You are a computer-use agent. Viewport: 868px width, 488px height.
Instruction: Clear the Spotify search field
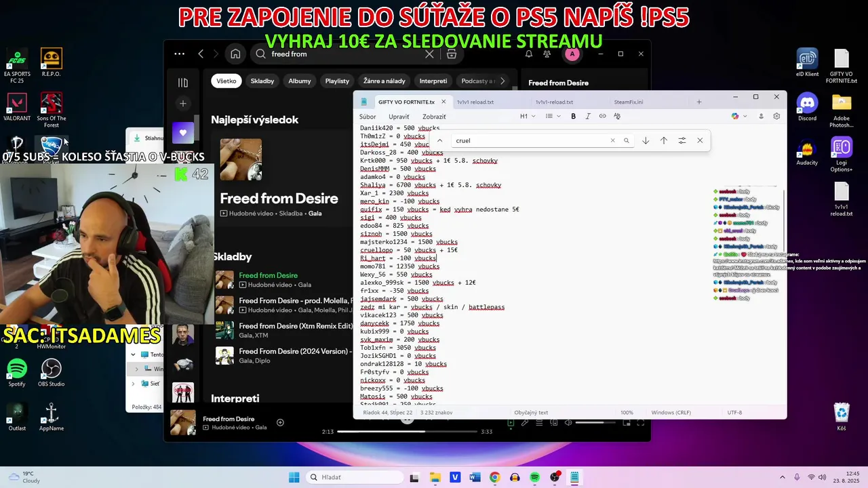[x=429, y=54]
